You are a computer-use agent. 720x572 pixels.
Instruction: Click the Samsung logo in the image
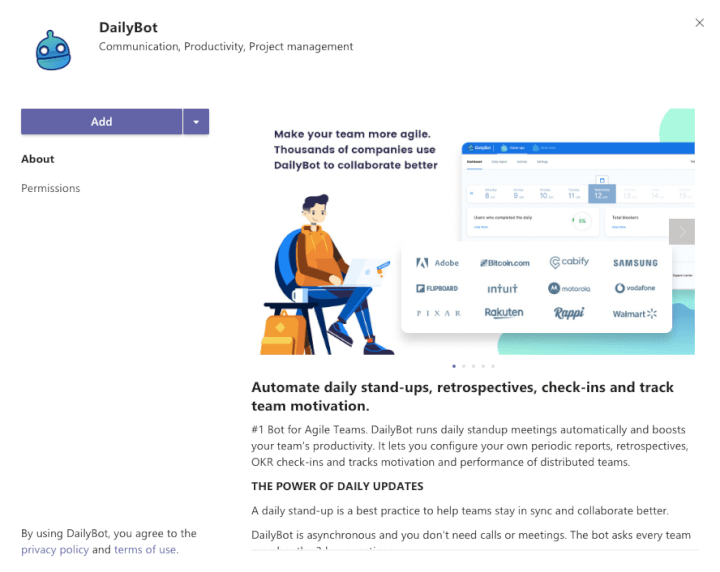(636, 263)
